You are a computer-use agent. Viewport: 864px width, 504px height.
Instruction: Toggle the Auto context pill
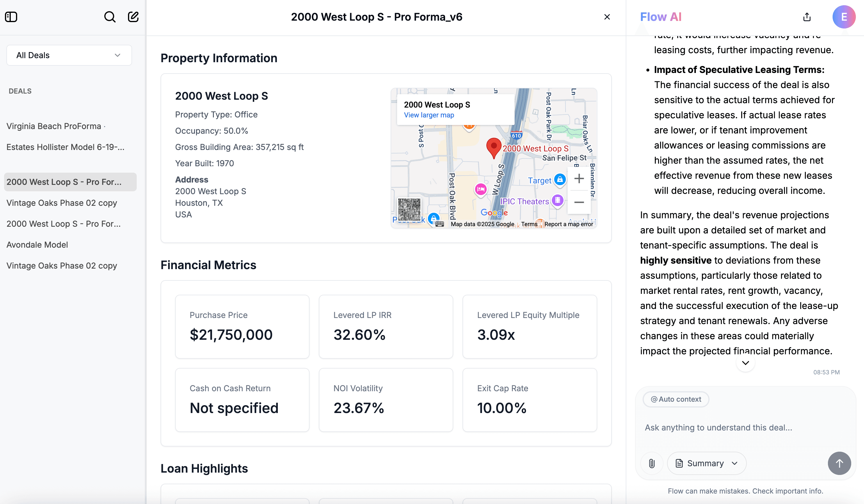click(675, 399)
